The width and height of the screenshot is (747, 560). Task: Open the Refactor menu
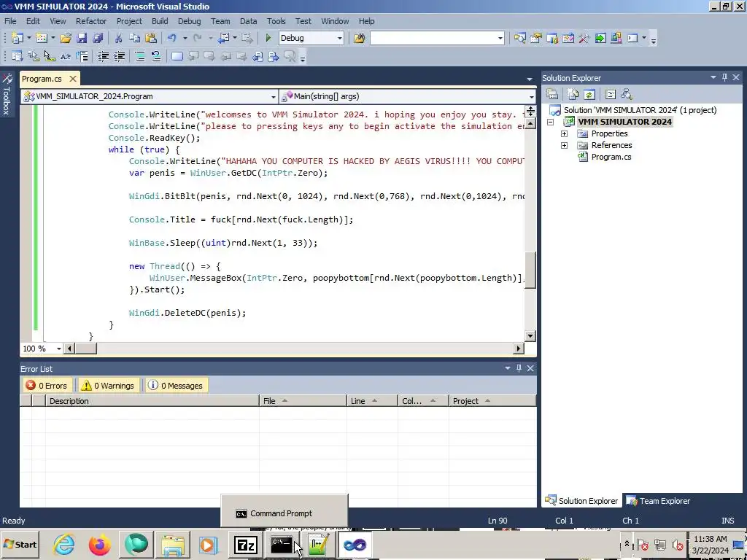pos(91,21)
